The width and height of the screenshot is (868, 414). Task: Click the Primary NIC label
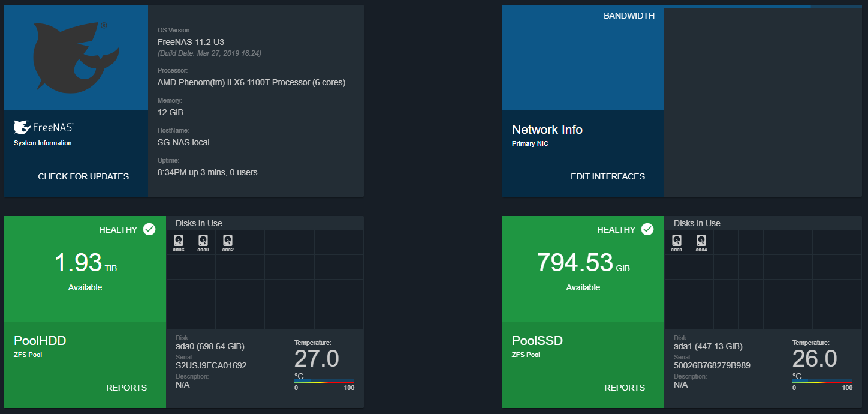pos(530,143)
